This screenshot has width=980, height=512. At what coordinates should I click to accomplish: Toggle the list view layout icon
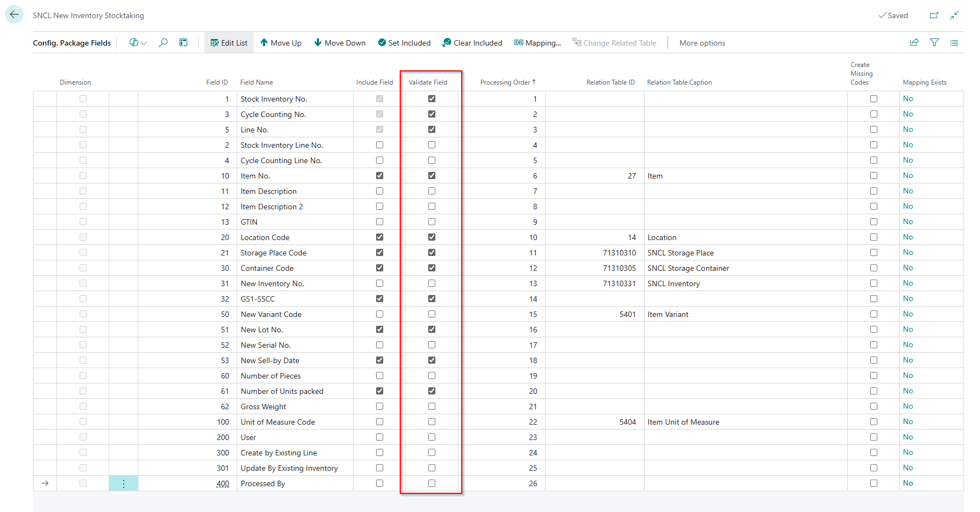point(954,43)
